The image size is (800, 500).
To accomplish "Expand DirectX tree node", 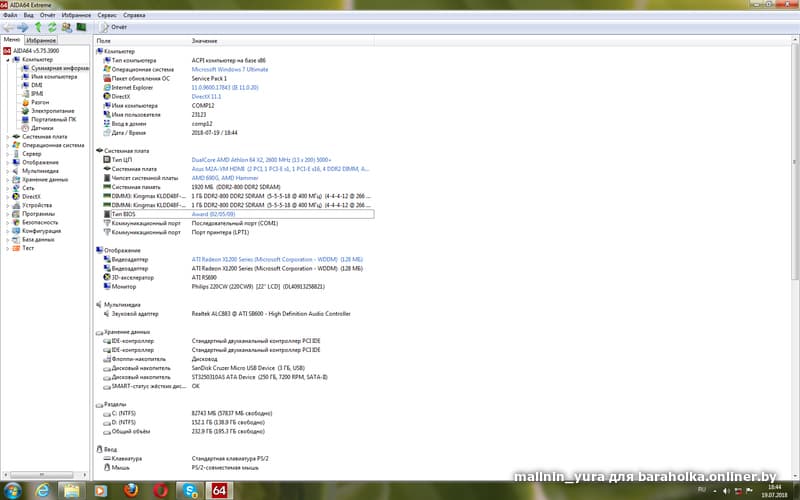I will click(8, 196).
